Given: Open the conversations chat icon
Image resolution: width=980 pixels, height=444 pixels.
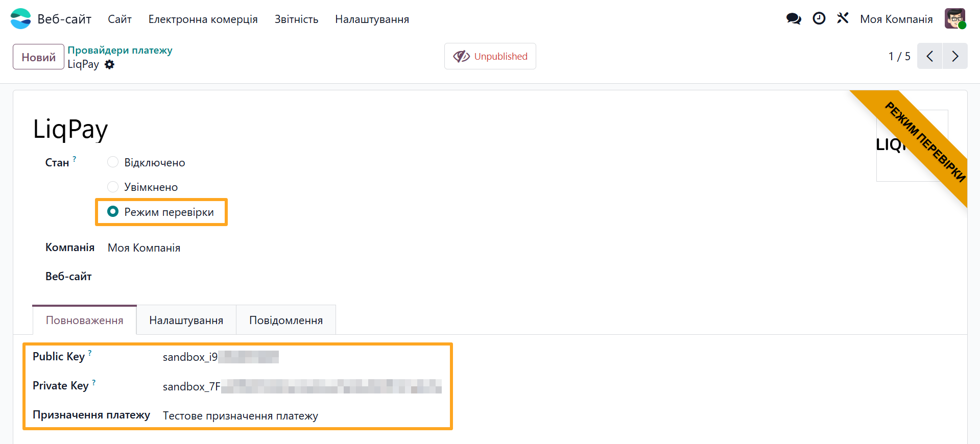Looking at the screenshot, I should coord(794,19).
